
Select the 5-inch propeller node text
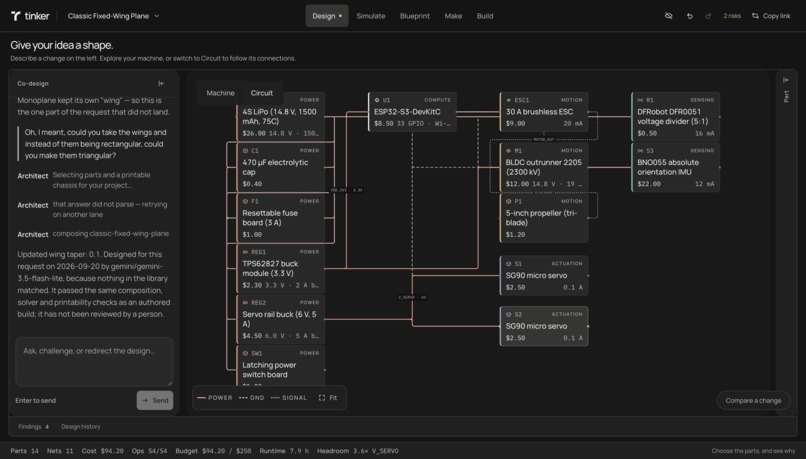click(541, 217)
